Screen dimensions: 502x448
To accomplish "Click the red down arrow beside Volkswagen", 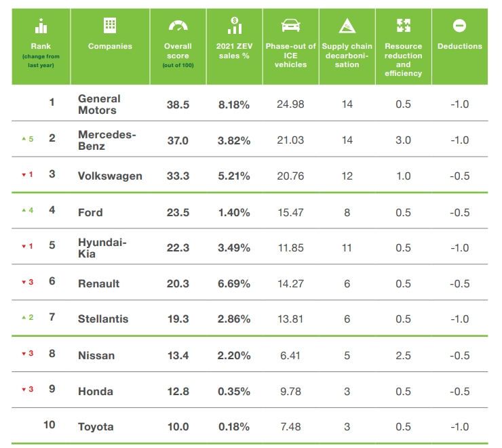I will (x=24, y=175).
